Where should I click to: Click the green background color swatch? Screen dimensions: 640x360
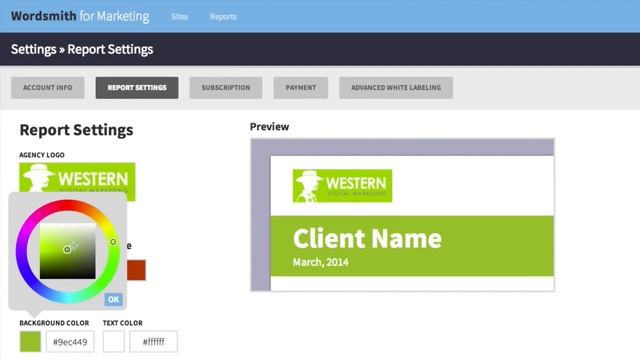point(30,341)
